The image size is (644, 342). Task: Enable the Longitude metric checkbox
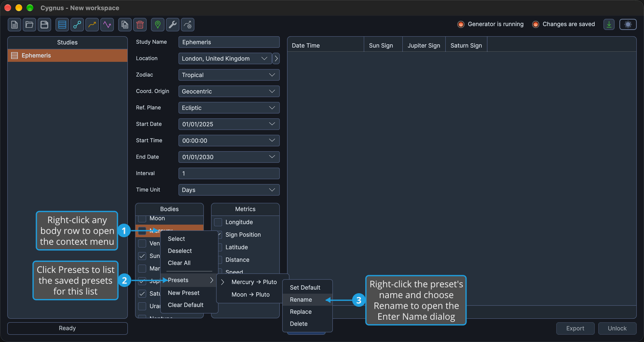[218, 222]
